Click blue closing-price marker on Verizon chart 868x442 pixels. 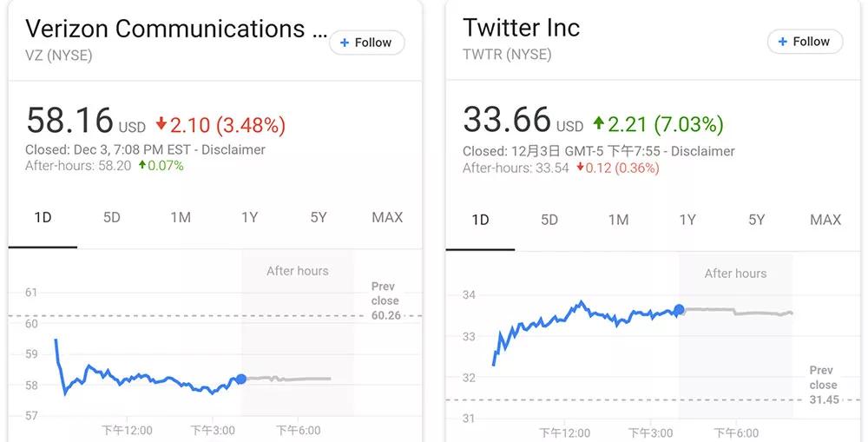pyautogui.click(x=240, y=379)
